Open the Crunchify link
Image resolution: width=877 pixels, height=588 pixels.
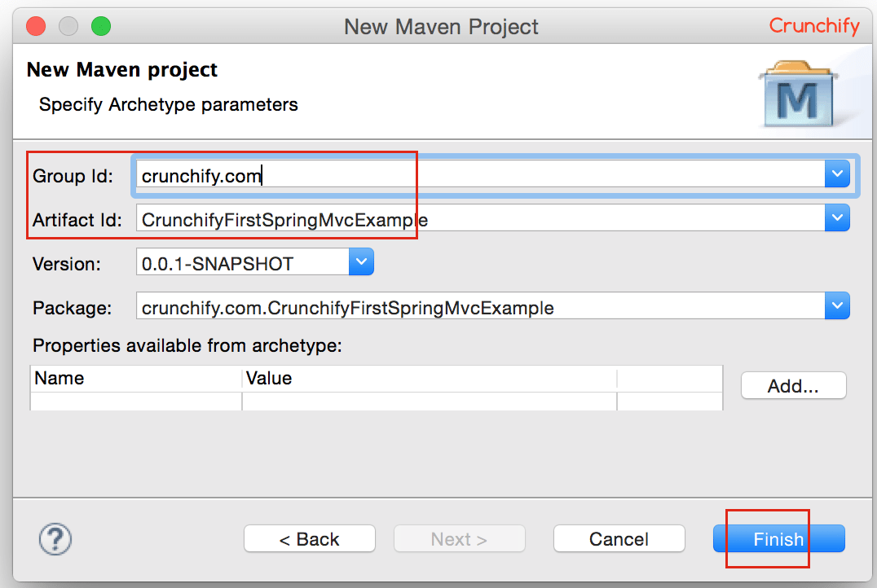tap(814, 26)
